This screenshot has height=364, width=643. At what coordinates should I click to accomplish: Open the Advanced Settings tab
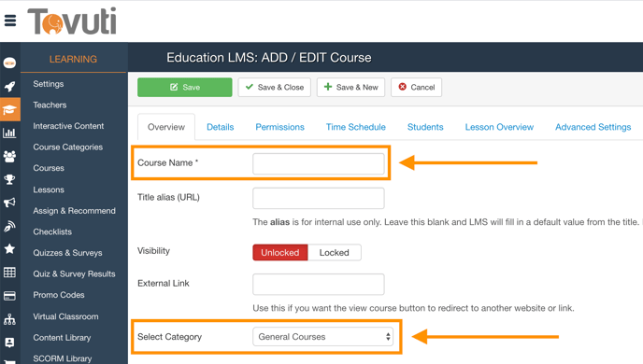click(x=593, y=127)
